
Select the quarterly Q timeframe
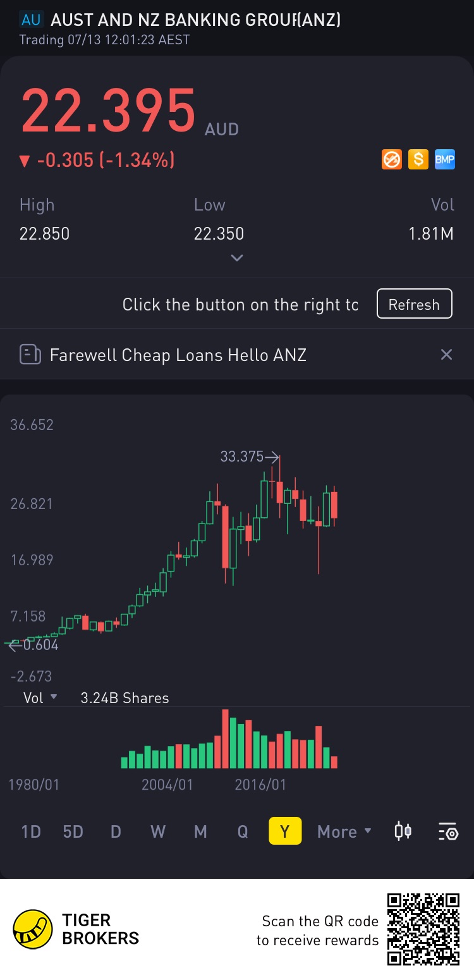coord(243,831)
